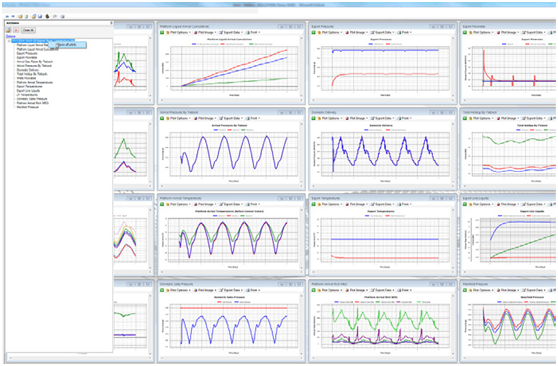Image resolution: width=558 pixels, height=366 pixels.
Task: Select the highlighted root item in the plot tree
Action: coord(43,41)
